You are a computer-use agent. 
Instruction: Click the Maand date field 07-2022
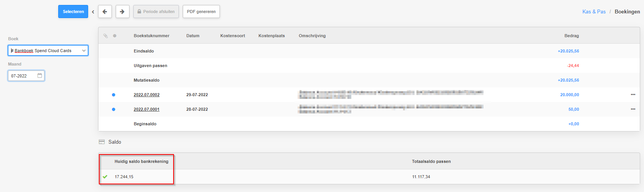point(26,76)
